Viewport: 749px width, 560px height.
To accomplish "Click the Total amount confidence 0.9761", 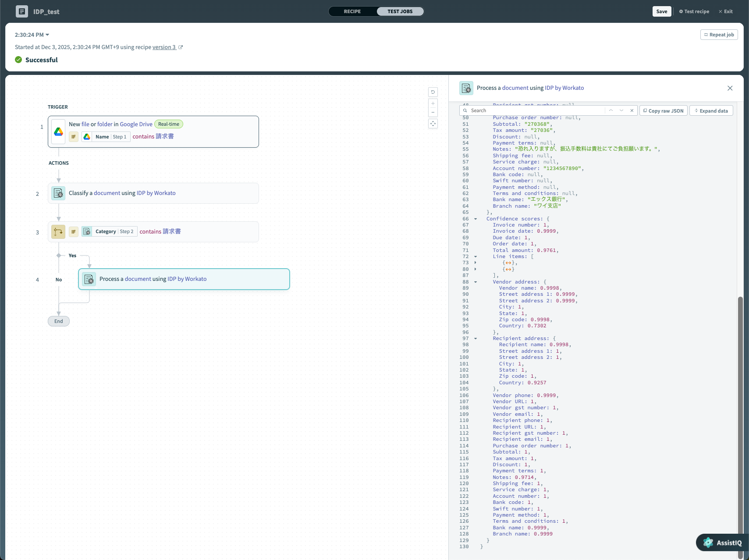I will (546, 251).
